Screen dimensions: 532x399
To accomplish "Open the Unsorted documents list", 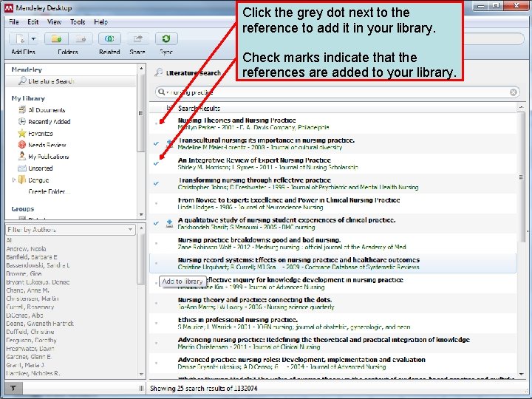I will (x=41, y=168).
